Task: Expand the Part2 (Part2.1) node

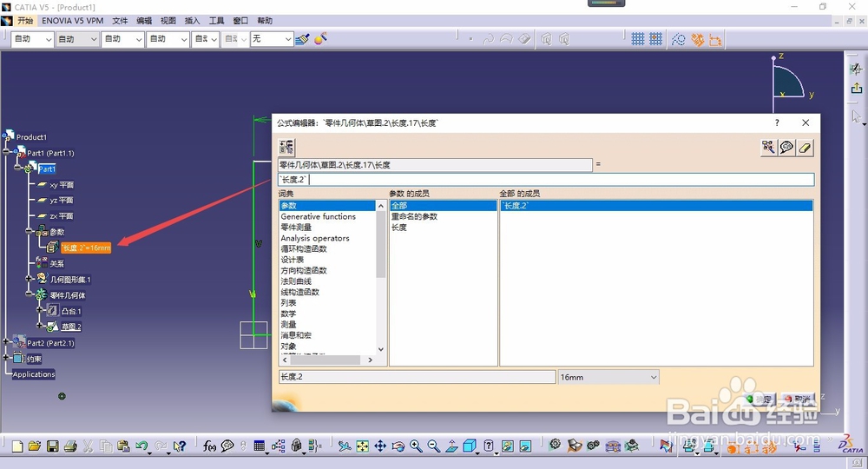Action: (5, 342)
